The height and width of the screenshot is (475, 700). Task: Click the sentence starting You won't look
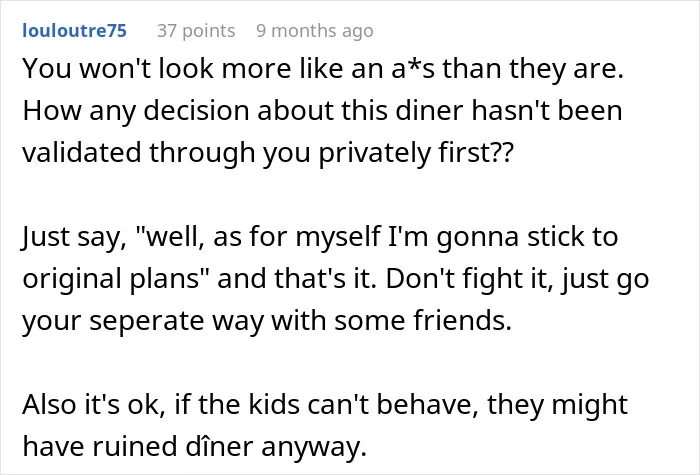tap(323, 69)
